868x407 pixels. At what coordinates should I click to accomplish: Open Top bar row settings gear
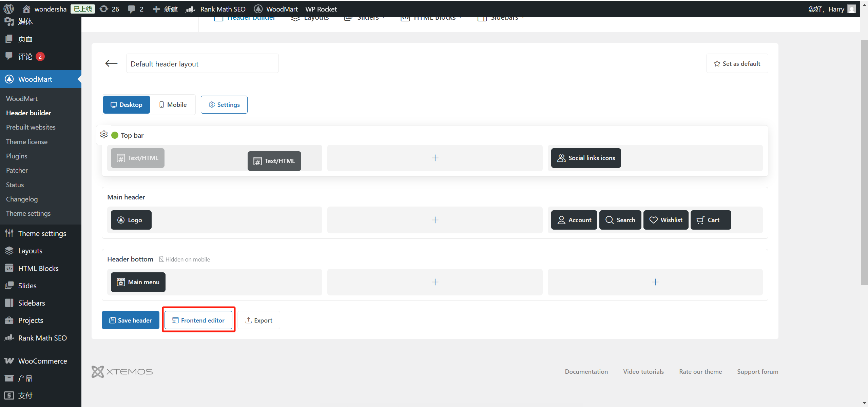click(104, 135)
